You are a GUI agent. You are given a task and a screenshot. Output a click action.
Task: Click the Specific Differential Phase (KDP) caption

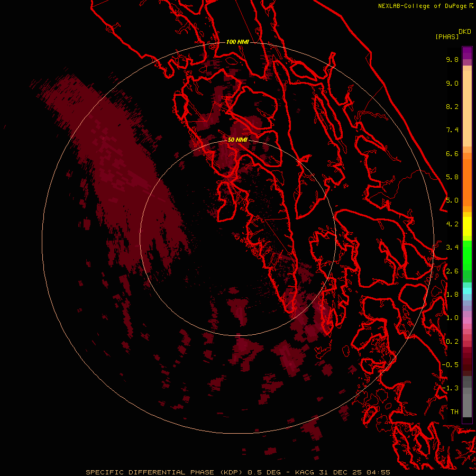click(237, 472)
